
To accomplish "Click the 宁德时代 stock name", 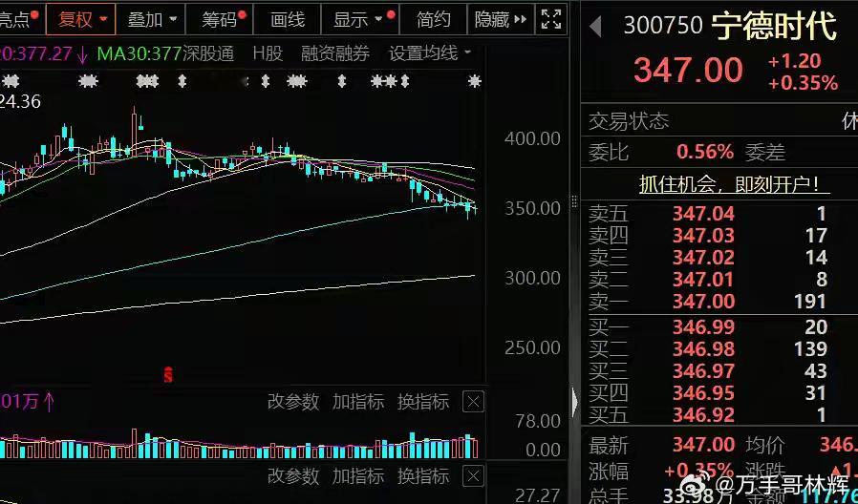I will [774, 26].
